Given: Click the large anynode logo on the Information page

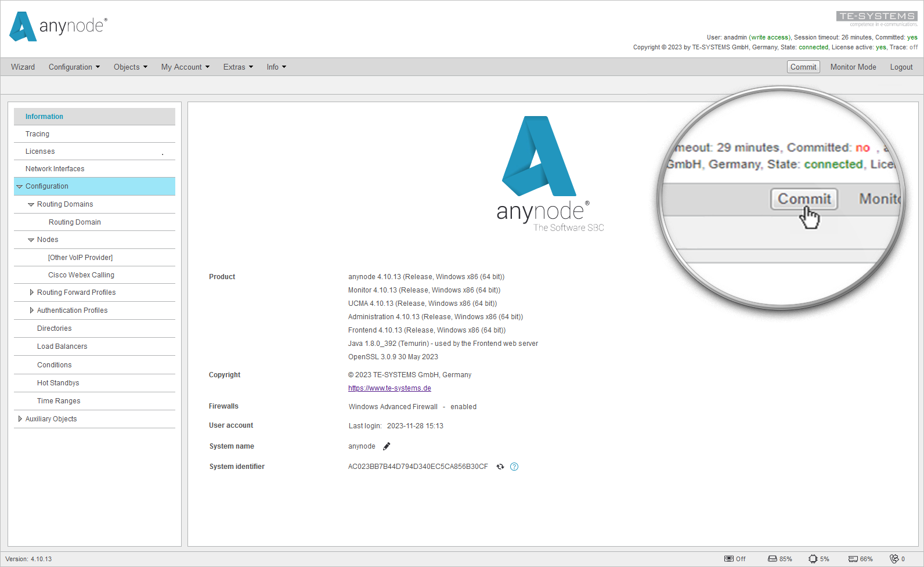Looking at the screenshot, I should [550, 174].
